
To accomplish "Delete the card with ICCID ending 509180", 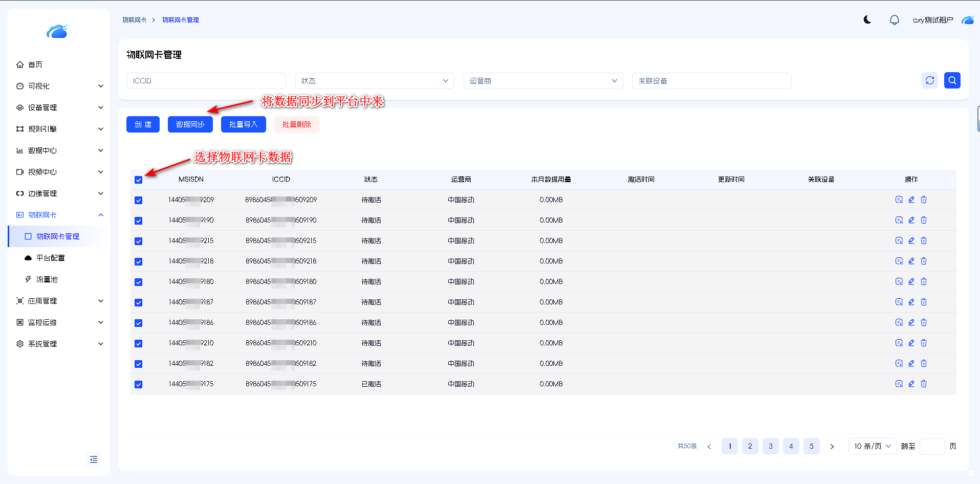I will [x=924, y=281].
